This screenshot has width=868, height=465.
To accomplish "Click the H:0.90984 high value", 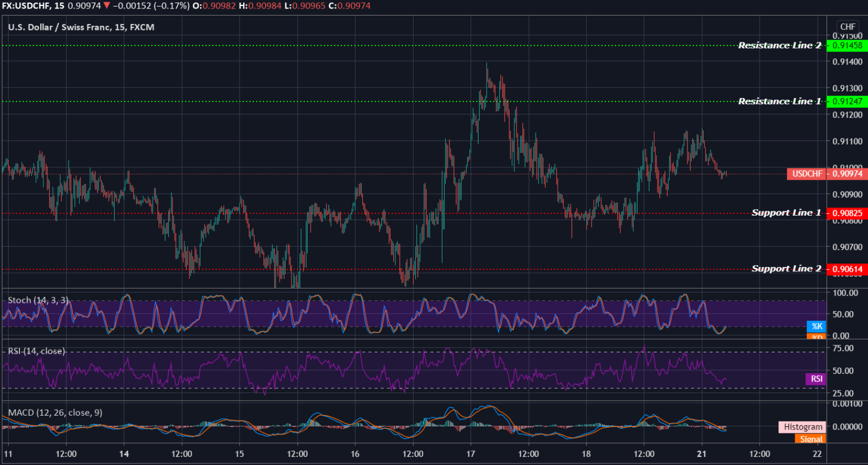I will [260, 6].
